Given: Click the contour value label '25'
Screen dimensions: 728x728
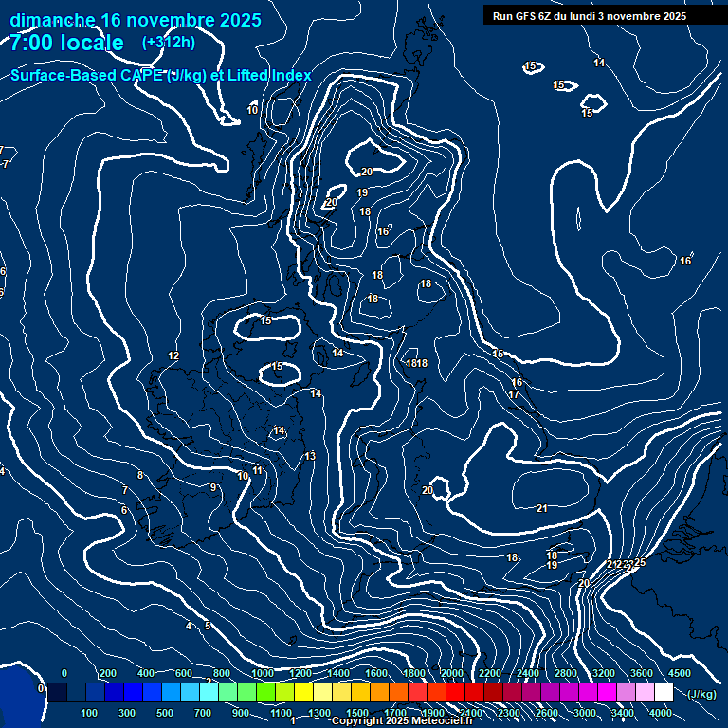Looking at the screenshot, I should (640, 563).
